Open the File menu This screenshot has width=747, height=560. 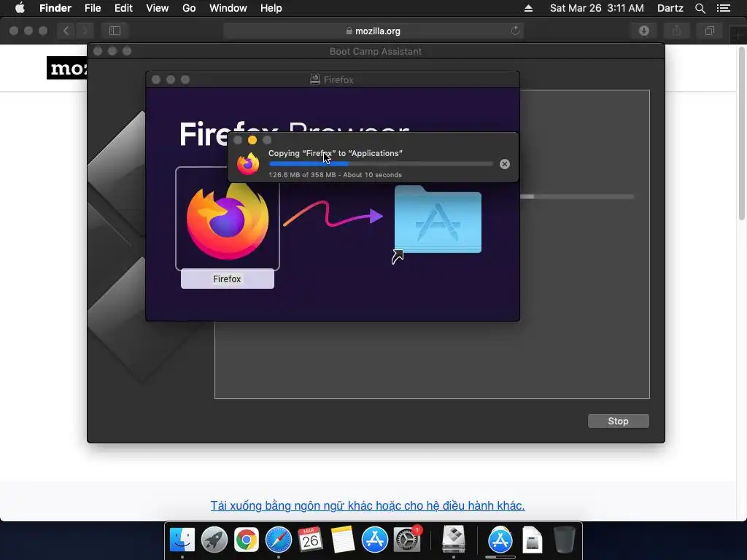[93, 8]
